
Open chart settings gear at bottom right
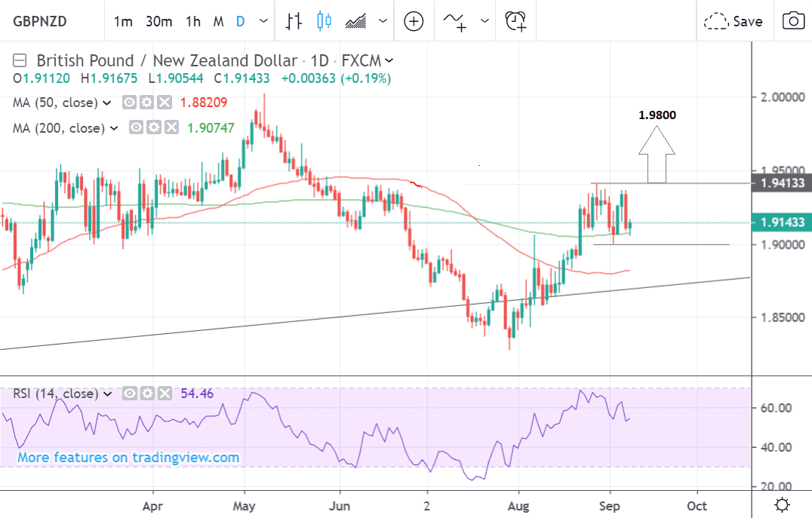[x=782, y=504]
